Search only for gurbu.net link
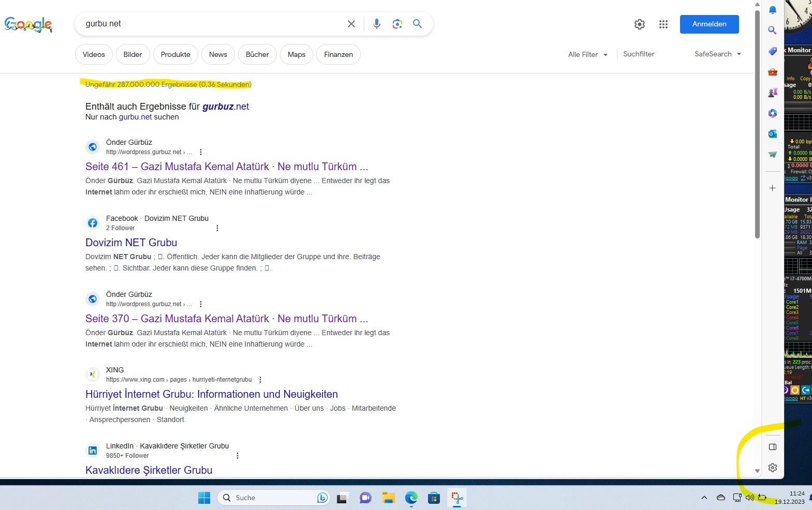 135,117
